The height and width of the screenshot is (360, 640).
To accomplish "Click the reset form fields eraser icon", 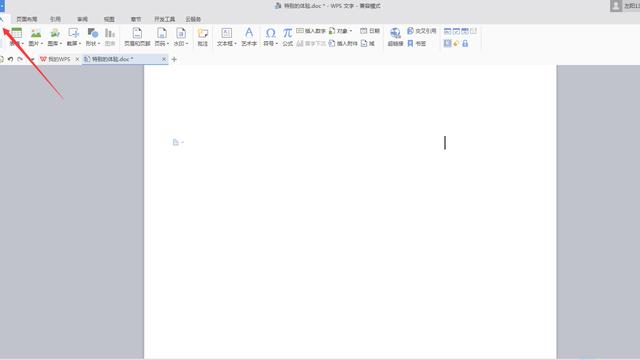I will (456, 43).
